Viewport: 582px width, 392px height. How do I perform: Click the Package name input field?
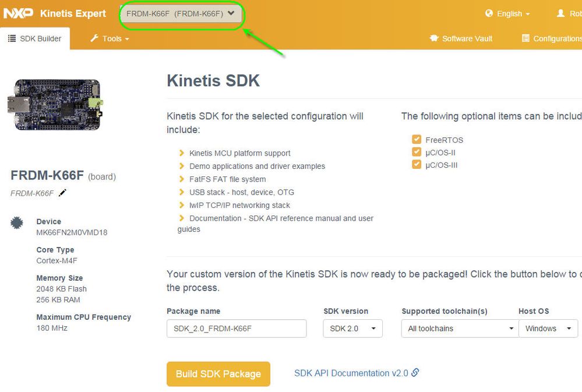click(x=237, y=329)
